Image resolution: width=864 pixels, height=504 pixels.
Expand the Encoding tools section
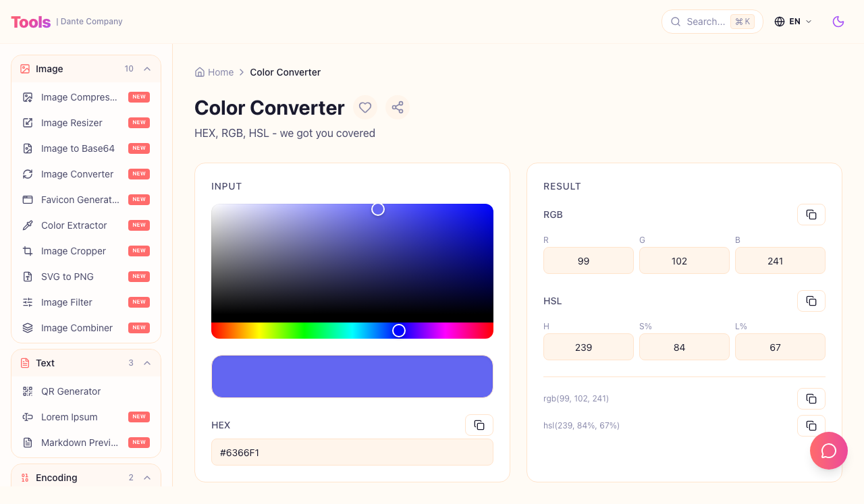[147, 478]
